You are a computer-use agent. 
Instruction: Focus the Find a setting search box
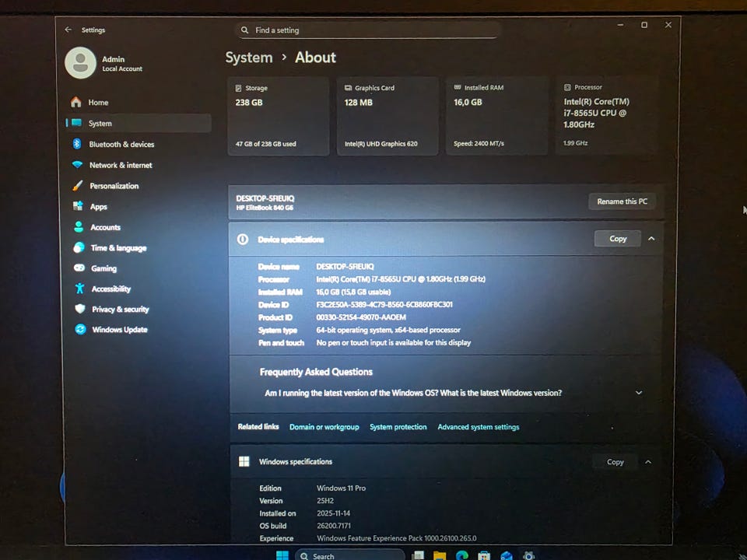tap(367, 30)
